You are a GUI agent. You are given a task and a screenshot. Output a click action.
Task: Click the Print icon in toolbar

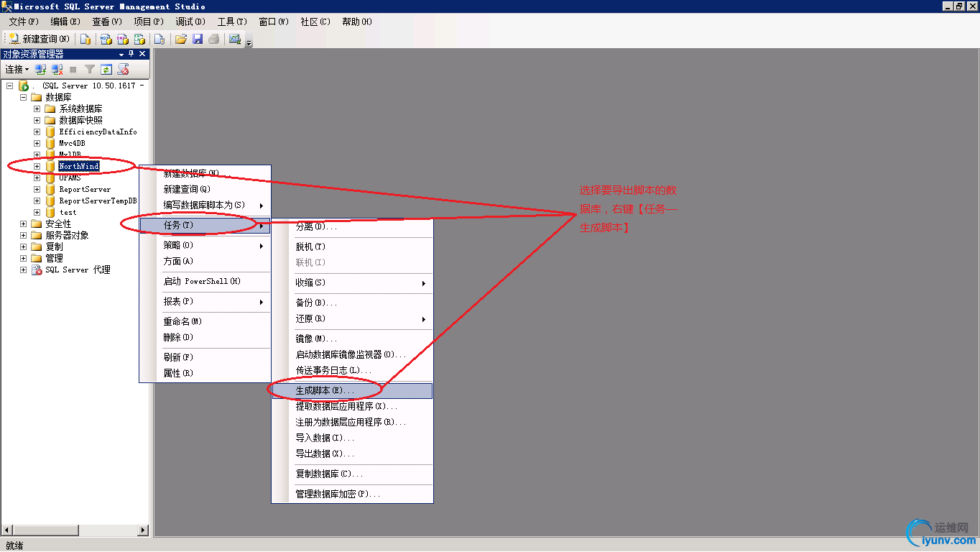pyautogui.click(x=213, y=39)
